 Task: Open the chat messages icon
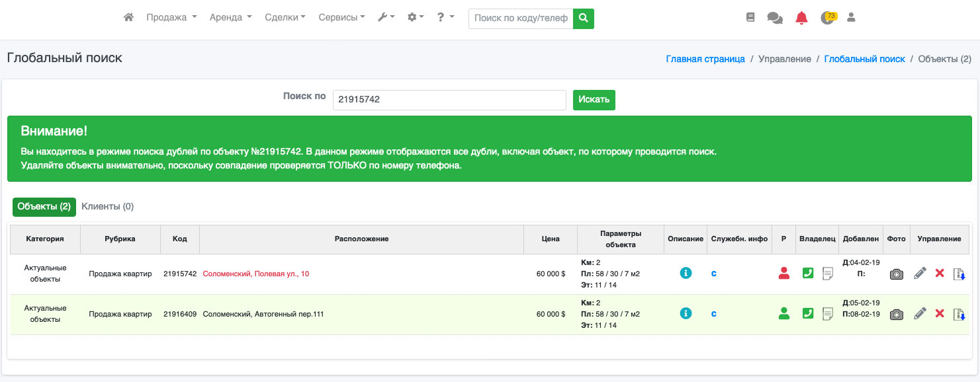click(774, 18)
